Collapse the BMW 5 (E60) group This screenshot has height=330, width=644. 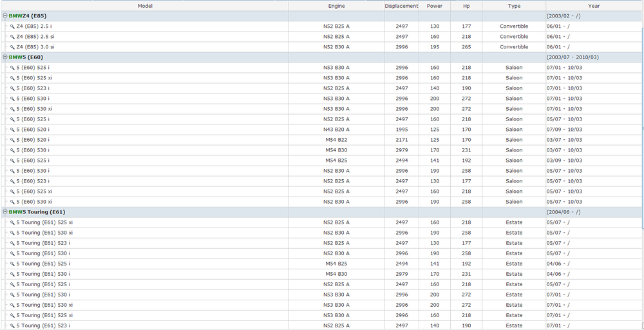pyautogui.click(x=5, y=57)
